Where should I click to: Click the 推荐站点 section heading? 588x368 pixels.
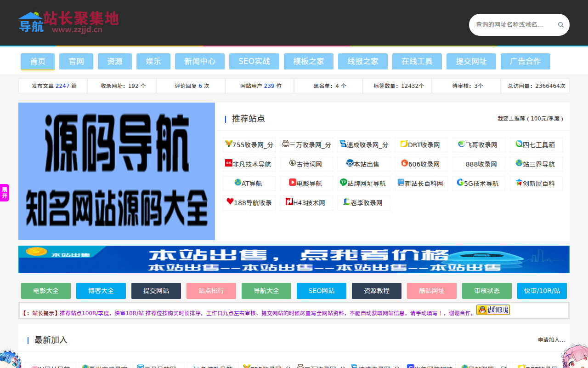249,119
